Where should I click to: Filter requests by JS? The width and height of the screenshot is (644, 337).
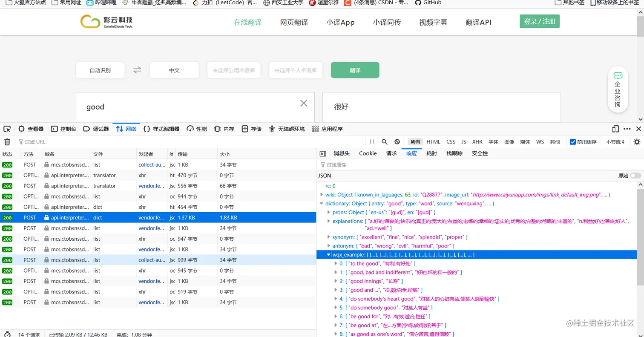[464, 142]
